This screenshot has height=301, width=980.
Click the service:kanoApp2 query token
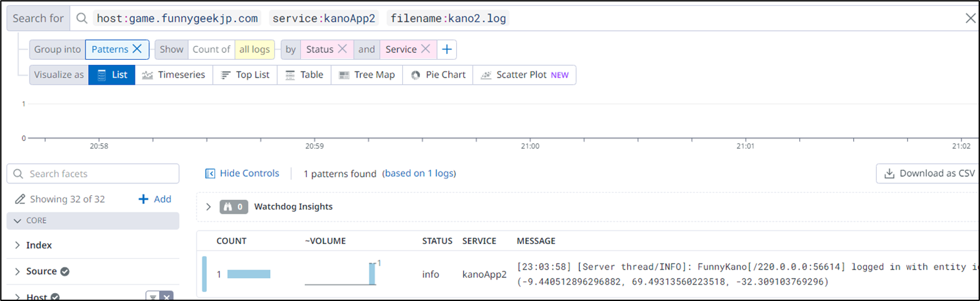(324, 18)
